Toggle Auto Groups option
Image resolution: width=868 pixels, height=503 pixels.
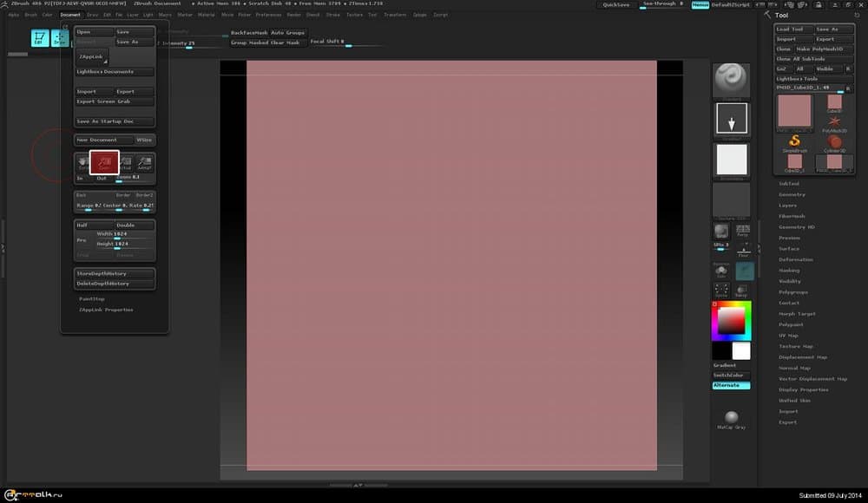pyautogui.click(x=288, y=33)
